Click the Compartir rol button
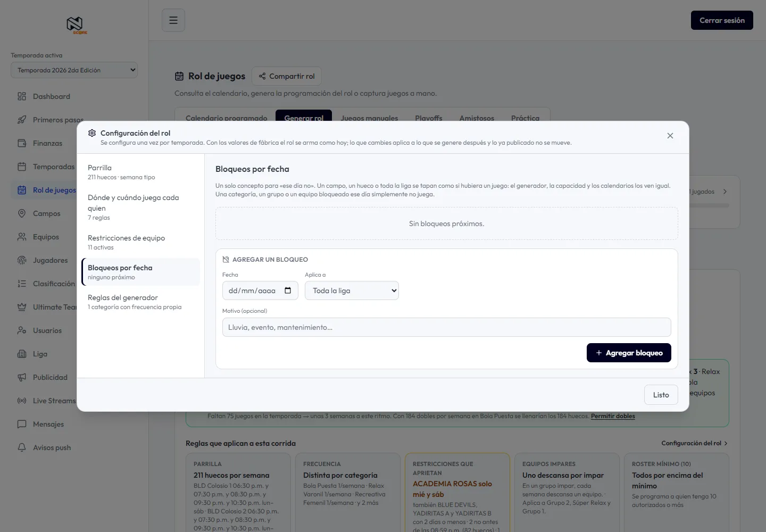Screen dimensions: 766x532 [x=287, y=76]
